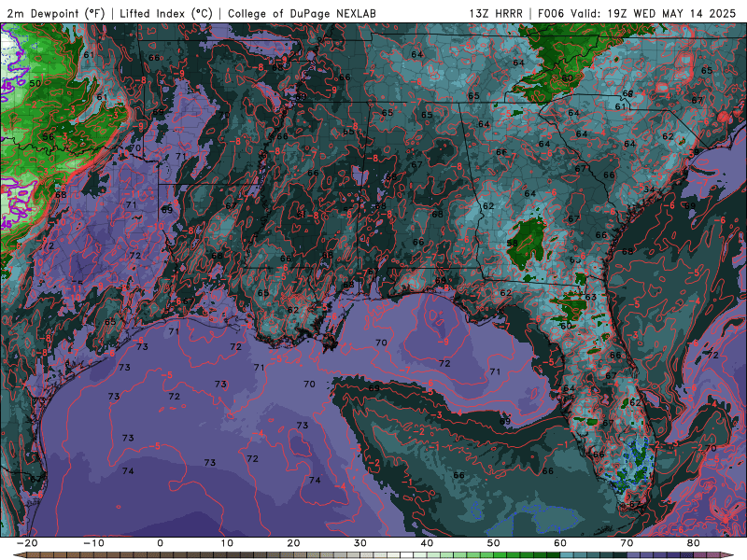Click the "F006 Valid: 19Z WED MAY 14 2025" text
This screenshot has width=747, height=560.
(x=637, y=14)
